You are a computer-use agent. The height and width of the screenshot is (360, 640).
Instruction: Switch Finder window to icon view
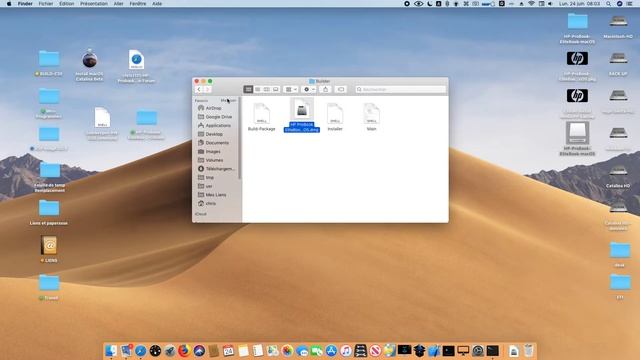click(x=248, y=89)
